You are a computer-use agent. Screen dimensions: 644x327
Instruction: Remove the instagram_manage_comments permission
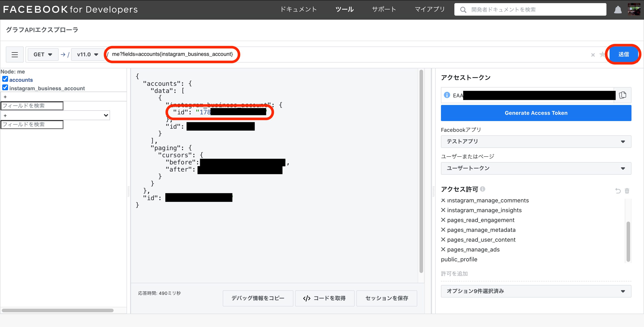(443, 200)
